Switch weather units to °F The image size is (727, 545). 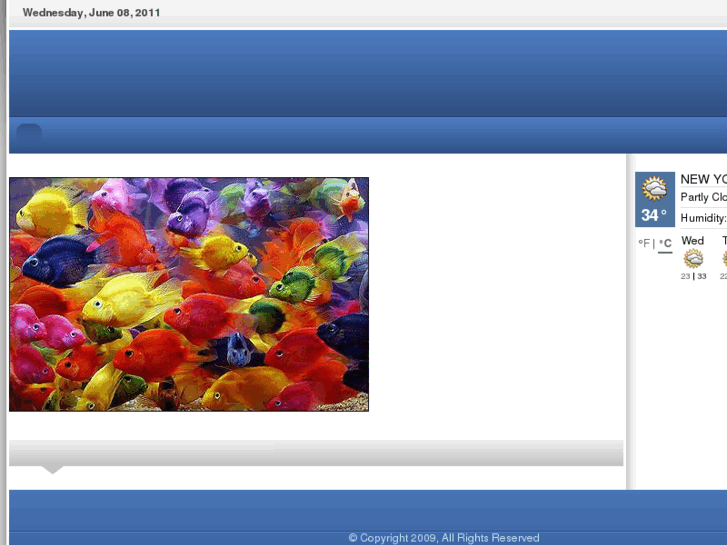[x=644, y=243]
